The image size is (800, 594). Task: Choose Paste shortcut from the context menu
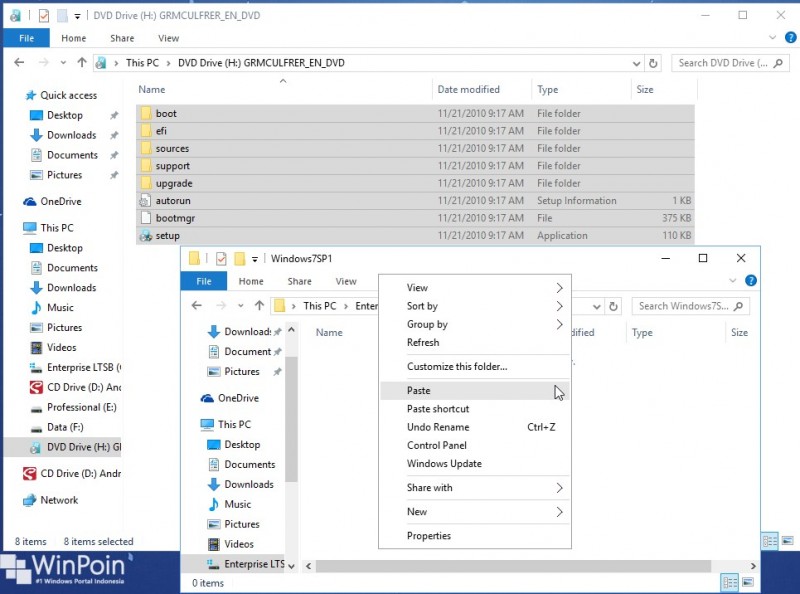[475, 409]
